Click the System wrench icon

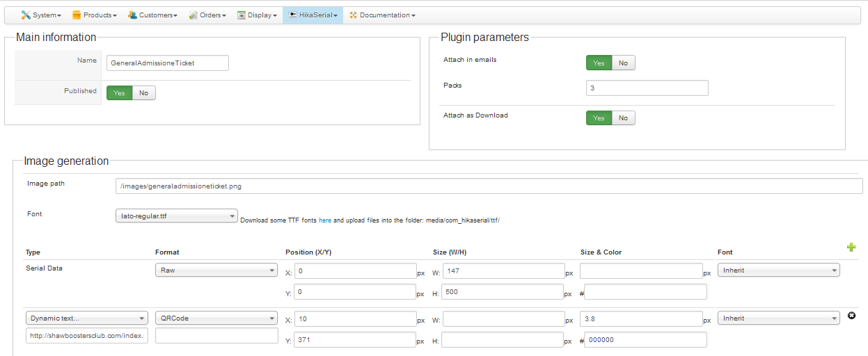(x=26, y=15)
